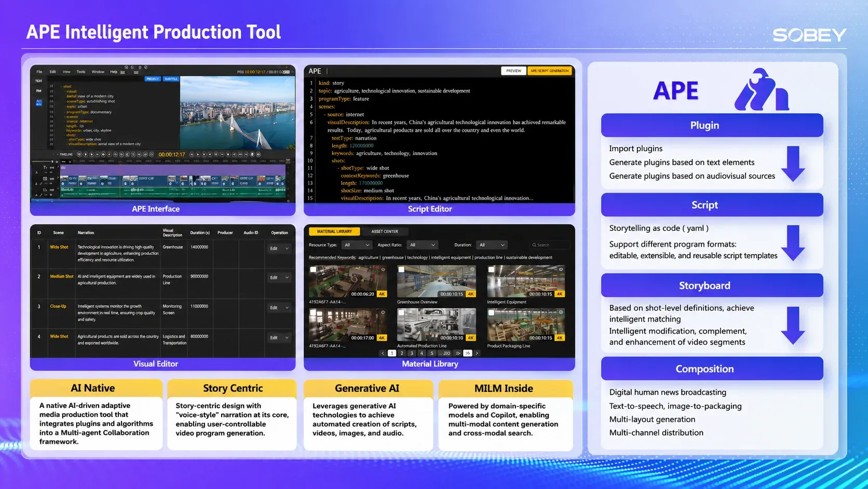The width and height of the screenshot is (868, 489).
Task: Click the "programType: feature" script line
Action: tap(344, 99)
